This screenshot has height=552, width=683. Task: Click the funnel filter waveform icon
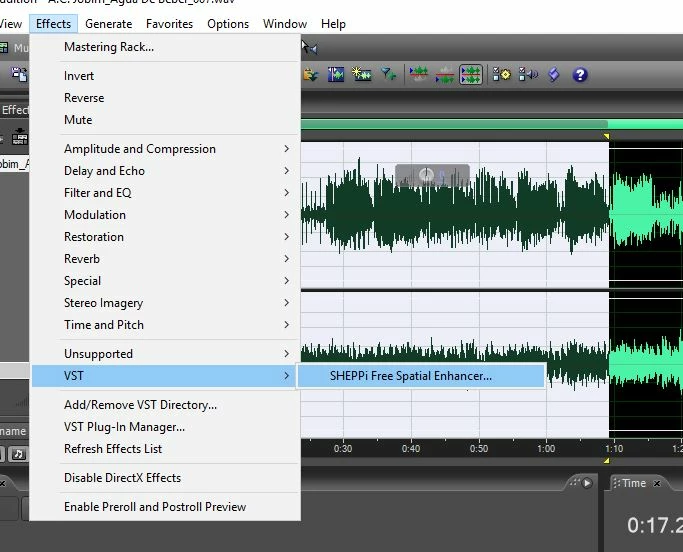tap(388, 75)
